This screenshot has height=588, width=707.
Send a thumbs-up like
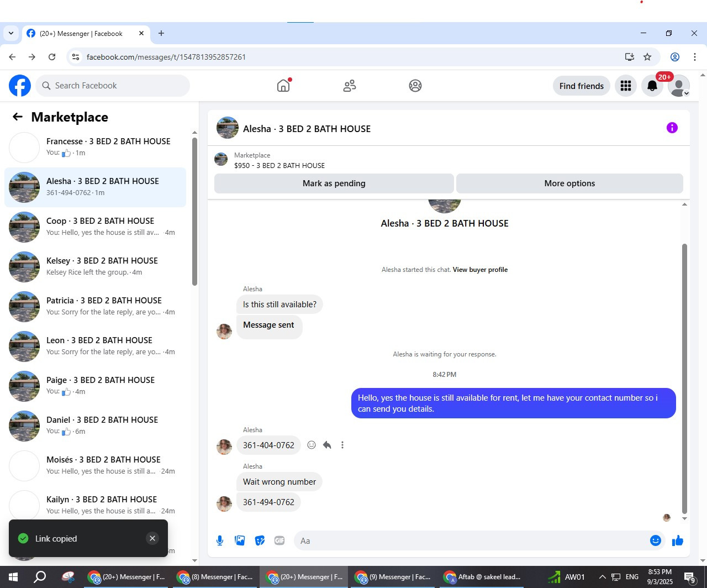678,540
